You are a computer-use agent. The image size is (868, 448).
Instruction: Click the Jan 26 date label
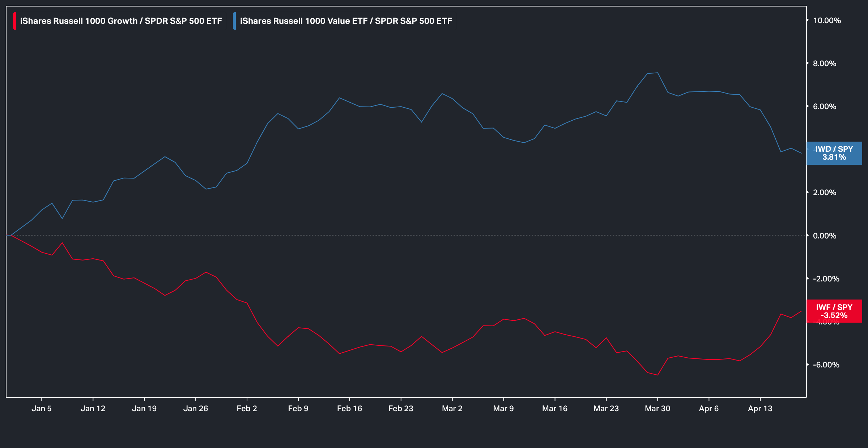coord(196,409)
